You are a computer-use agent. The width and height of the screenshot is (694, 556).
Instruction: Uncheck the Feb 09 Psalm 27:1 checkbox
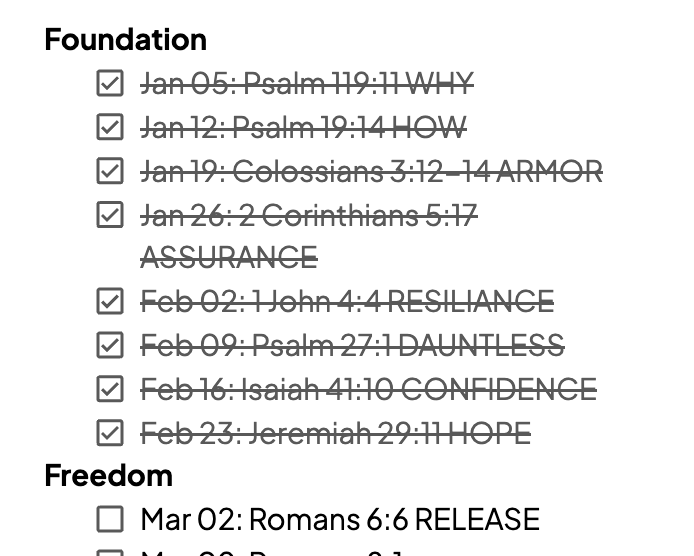click(110, 345)
